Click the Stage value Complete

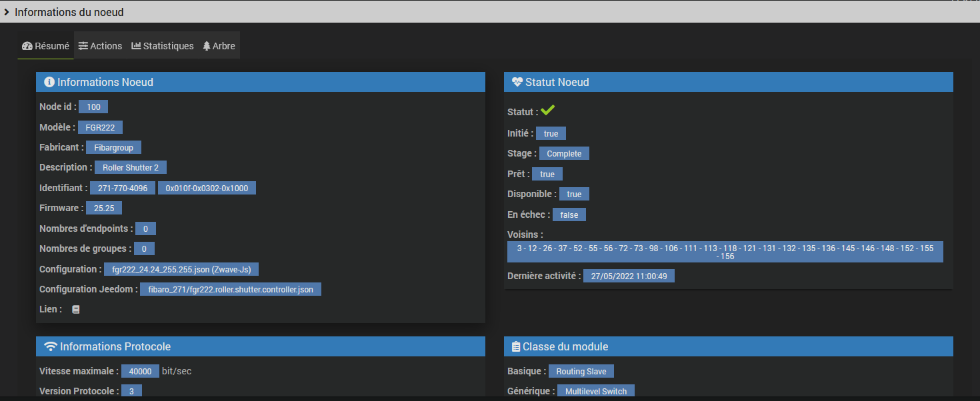coord(564,154)
